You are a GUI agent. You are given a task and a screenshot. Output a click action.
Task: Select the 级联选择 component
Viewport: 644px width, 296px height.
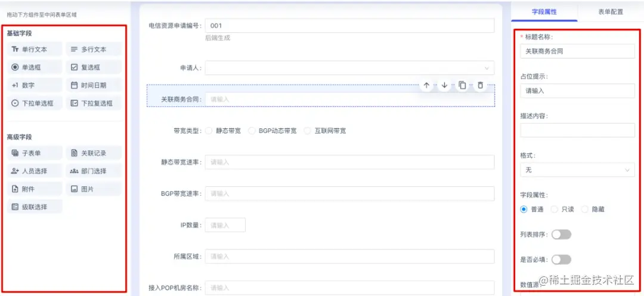click(35, 207)
